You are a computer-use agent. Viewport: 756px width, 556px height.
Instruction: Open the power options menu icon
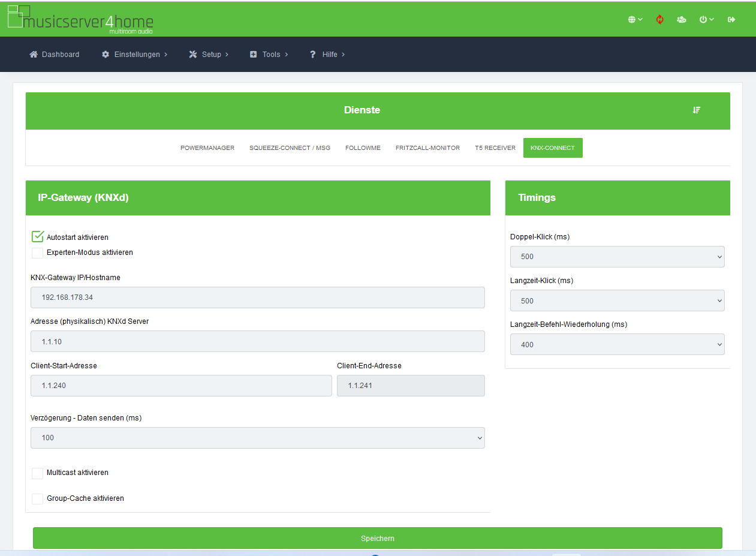706,20
